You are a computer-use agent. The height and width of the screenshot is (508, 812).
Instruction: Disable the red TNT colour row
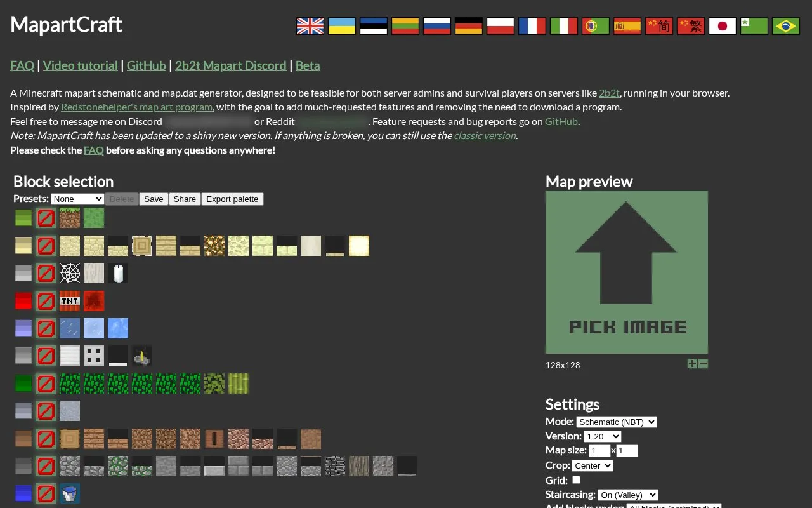click(46, 301)
